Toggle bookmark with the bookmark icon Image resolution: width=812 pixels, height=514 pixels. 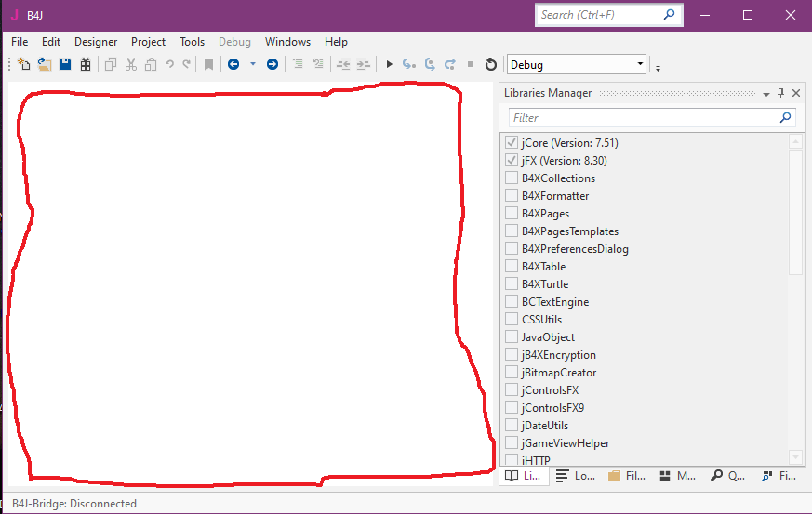tap(208, 64)
